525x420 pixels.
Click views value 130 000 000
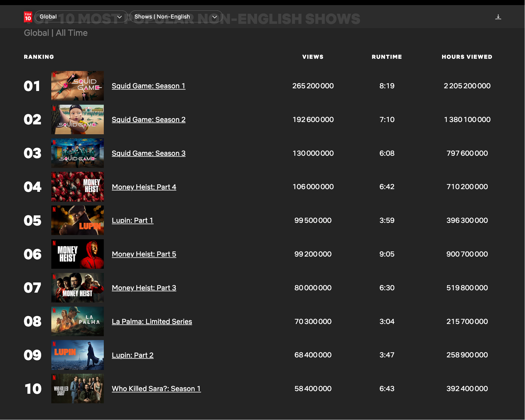[x=313, y=153]
